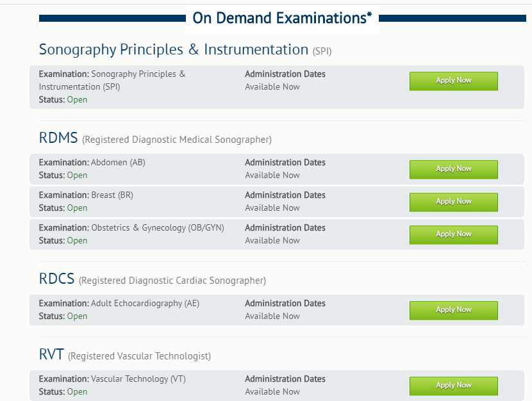The image size is (532, 401).
Task: Select the Sonography Principles & Instrumentation heading
Action: coord(174,49)
